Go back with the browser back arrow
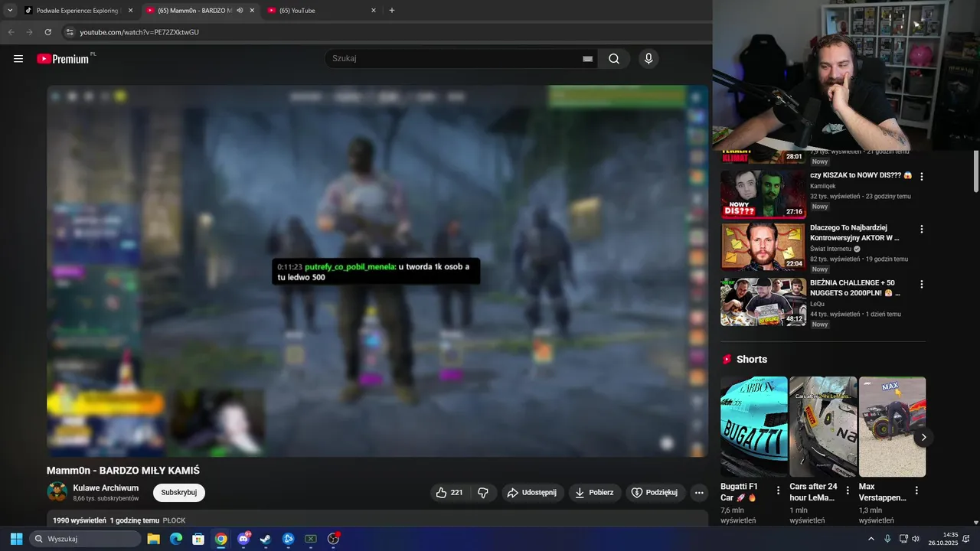Viewport: 980px width, 551px height. pos(11,32)
